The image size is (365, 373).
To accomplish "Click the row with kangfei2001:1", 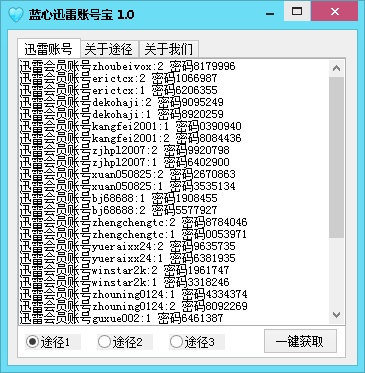I will tap(130, 126).
